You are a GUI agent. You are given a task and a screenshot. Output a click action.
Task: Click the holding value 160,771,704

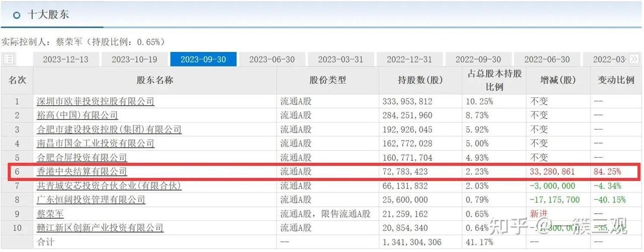pyautogui.click(x=408, y=158)
